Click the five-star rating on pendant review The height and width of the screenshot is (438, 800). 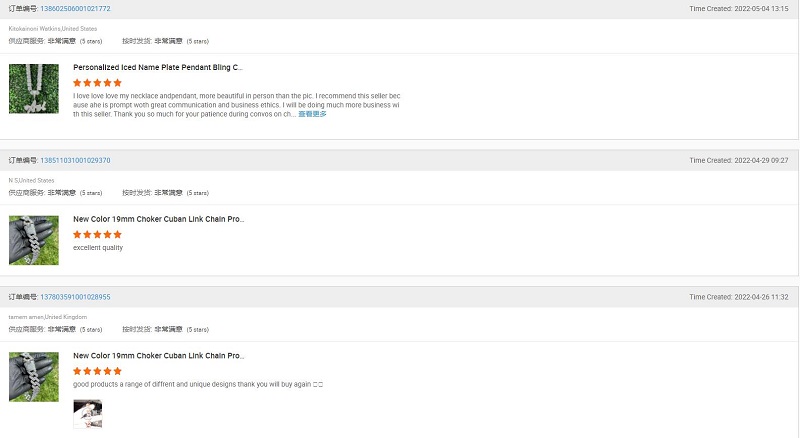click(x=97, y=83)
